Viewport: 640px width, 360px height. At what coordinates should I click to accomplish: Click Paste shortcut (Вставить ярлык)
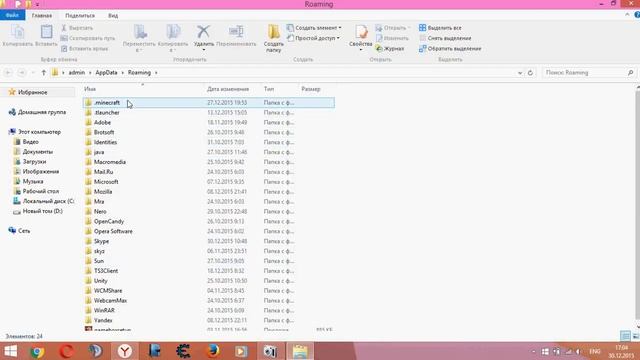[x=84, y=49]
